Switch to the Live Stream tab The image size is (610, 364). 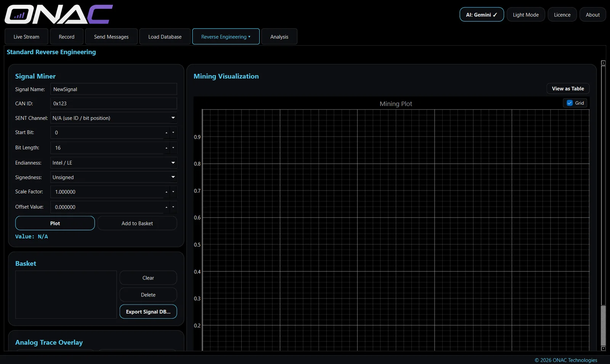(26, 37)
